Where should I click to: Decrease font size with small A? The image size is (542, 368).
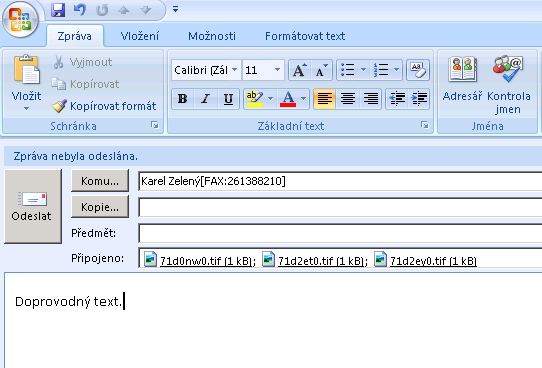321,70
